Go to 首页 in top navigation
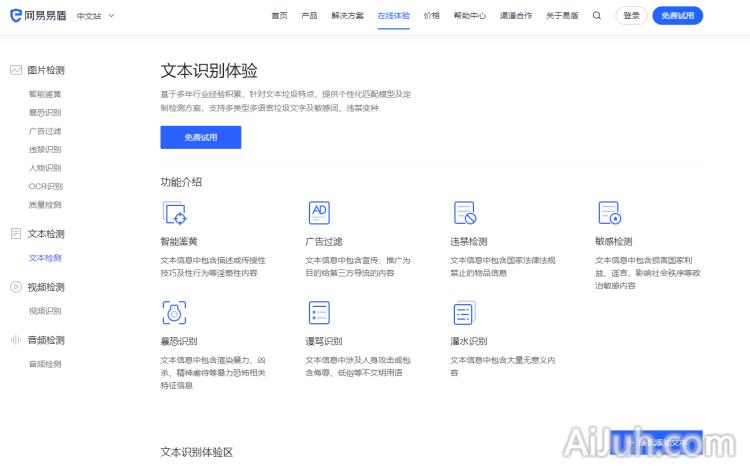This screenshot has width=750, height=472. (x=279, y=16)
